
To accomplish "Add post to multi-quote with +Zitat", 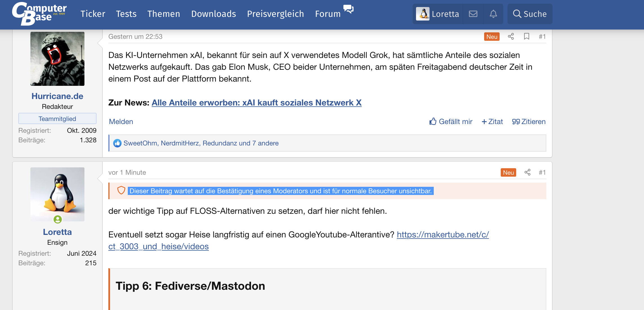I will [x=492, y=122].
